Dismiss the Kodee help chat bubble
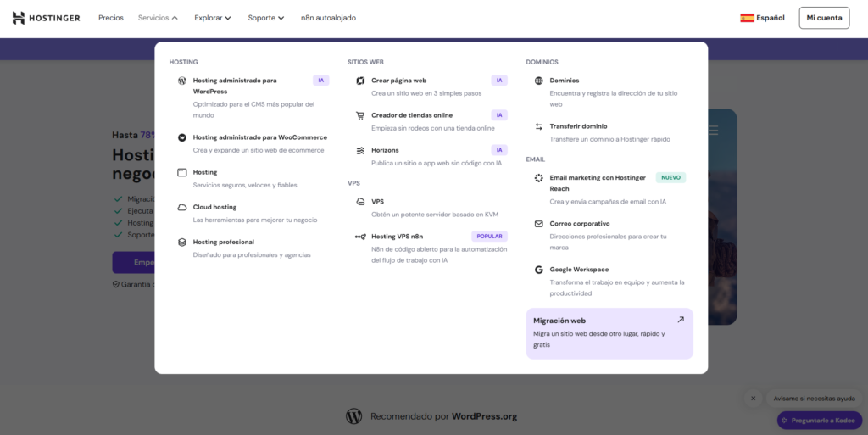Viewport: 868px width, 435px height. tap(753, 398)
